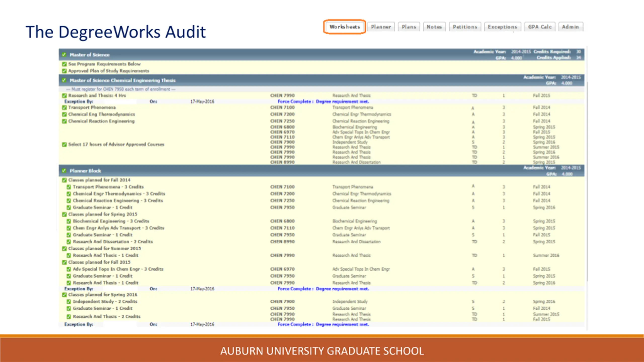Click Planner Block header title
Screen dimensions: 644x362
coord(85,171)
